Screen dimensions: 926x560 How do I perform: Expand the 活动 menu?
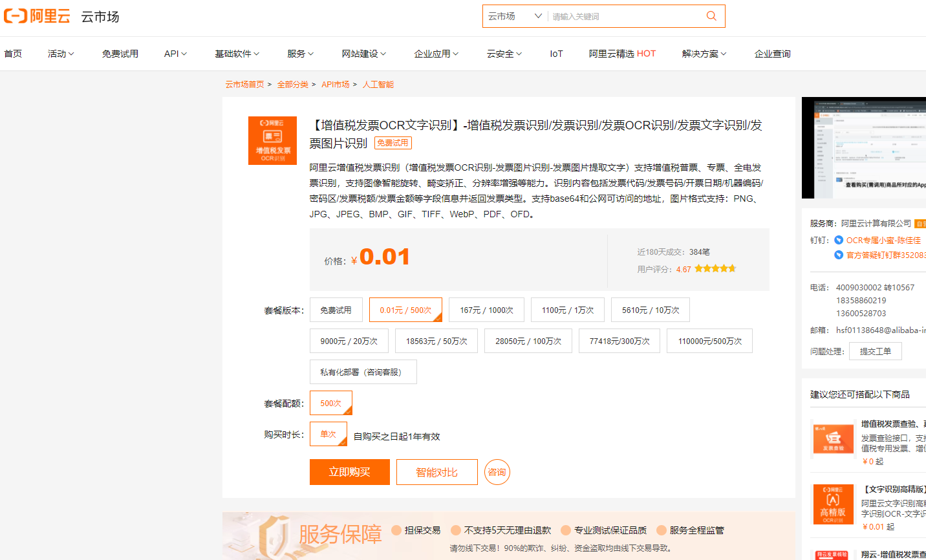[61, 54]
